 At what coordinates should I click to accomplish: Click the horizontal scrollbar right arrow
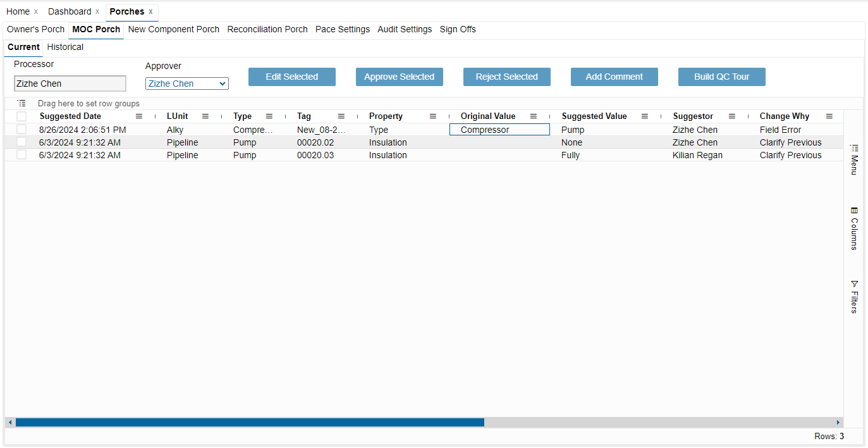[x=838, y=422]
